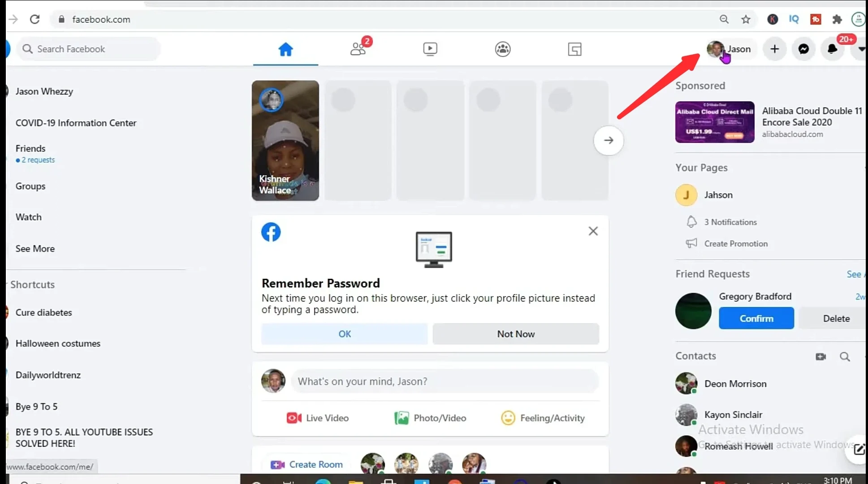This screenshot has width=868, height=484.
Task: Click Create Promotion for Jahson page
Action: pos(736,244)
